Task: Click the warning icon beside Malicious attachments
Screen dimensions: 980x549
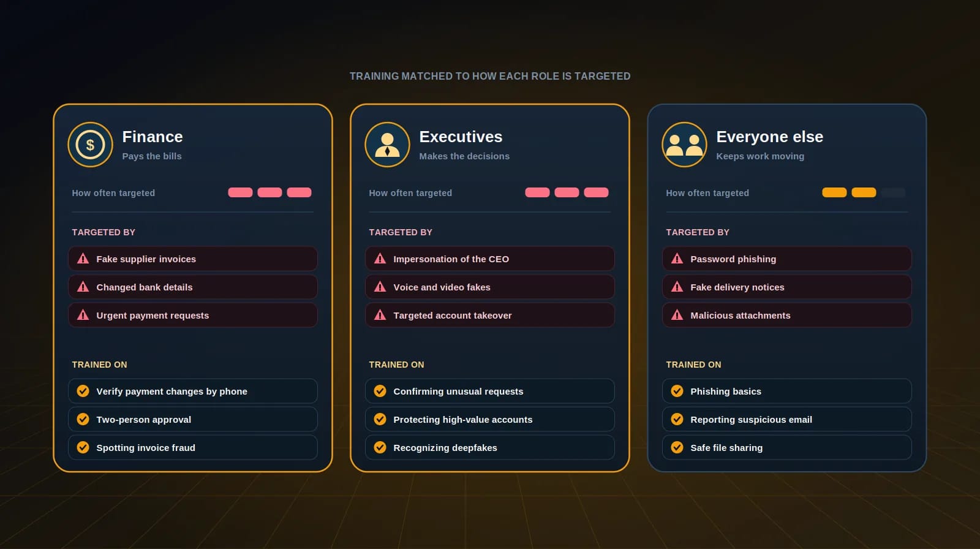Action: pos(677,315)
